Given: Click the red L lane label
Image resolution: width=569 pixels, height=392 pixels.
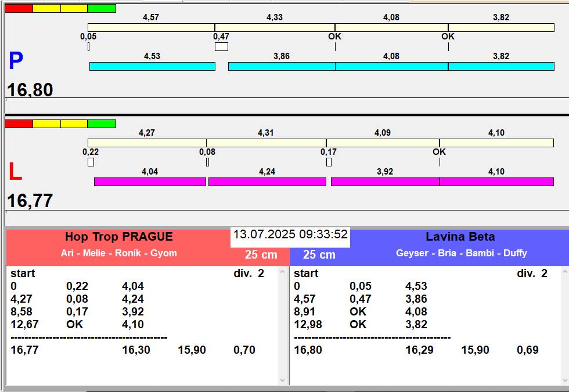Looking at the screenshot, I should tap(15, 172).
